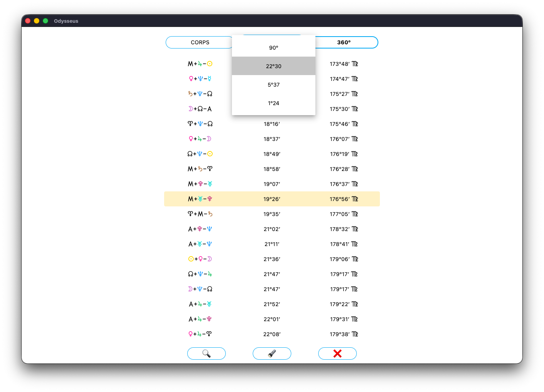Open the CORPS dropdown selector
Image resolution: width=544 pixels, height=392 pixels.
(200, 42)
